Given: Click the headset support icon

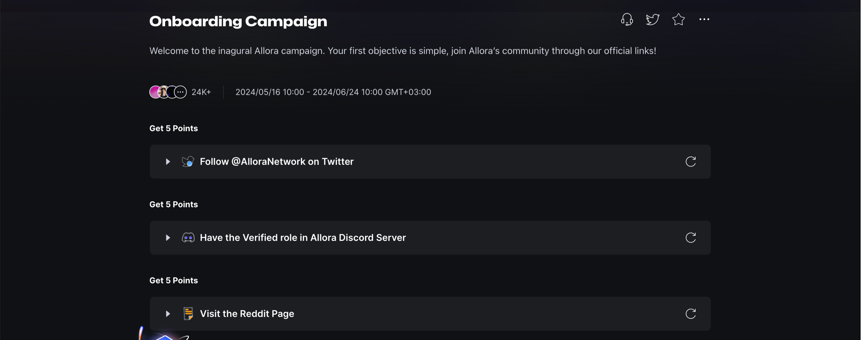Looking at the screenshot, I should (x=627, y=19).
